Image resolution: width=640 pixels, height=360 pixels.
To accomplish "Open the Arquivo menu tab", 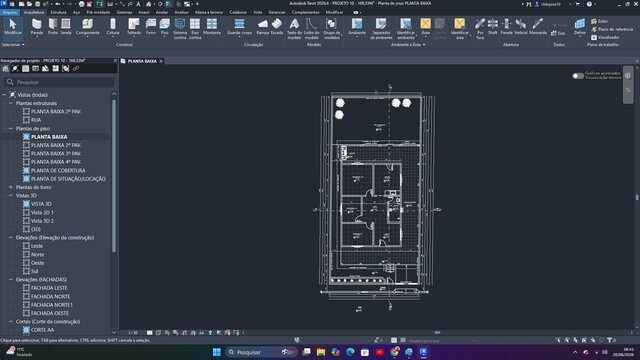I will 10,12.
